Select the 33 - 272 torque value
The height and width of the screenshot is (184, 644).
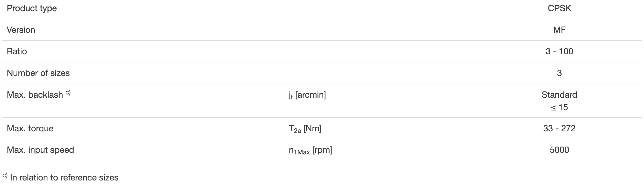pos(559,128)
